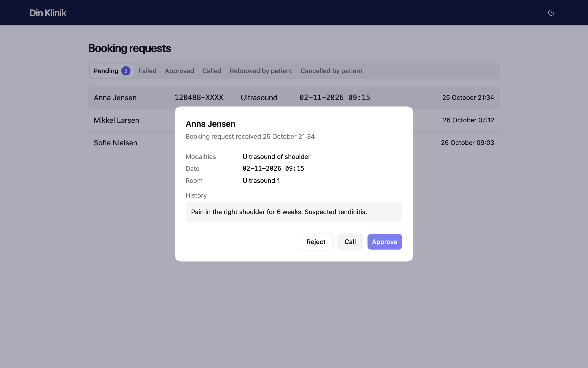This screenshot has height=368, width=588.
Task: Open the Din Klinik home logo
Action: (x=48, y=13)
